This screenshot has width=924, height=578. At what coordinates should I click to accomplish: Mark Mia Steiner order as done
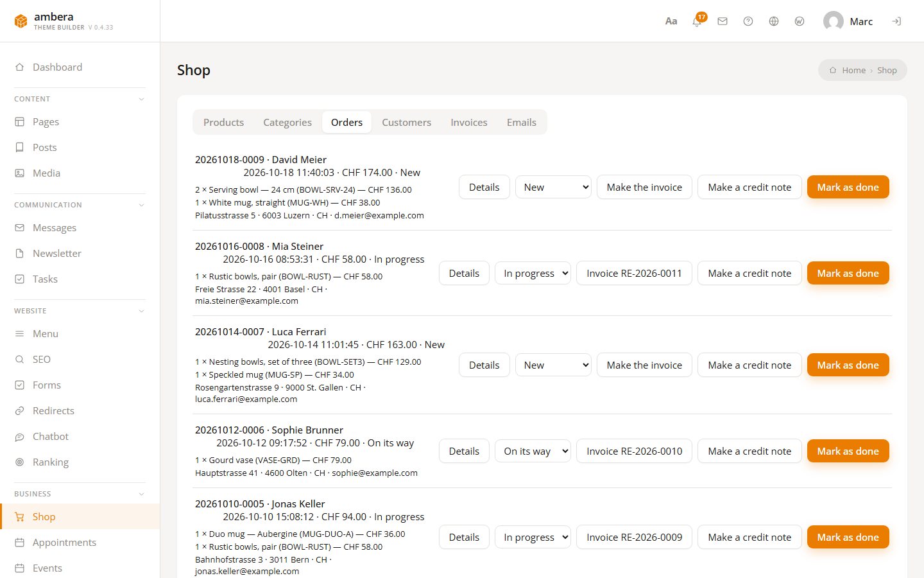pyautogui.click(x=848, y=273)
